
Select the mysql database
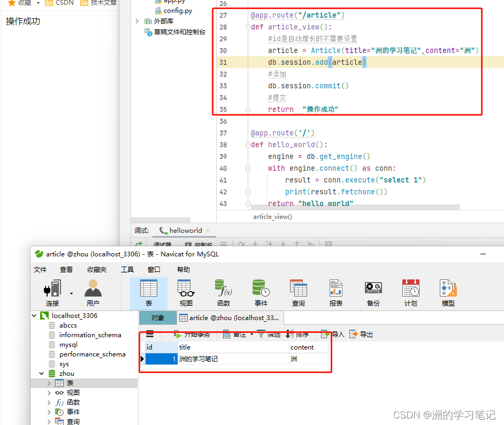[68, 345]
